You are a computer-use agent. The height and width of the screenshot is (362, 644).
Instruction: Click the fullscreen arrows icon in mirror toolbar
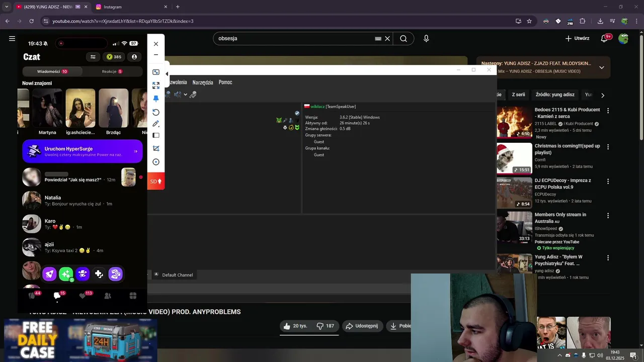point(156,85)
